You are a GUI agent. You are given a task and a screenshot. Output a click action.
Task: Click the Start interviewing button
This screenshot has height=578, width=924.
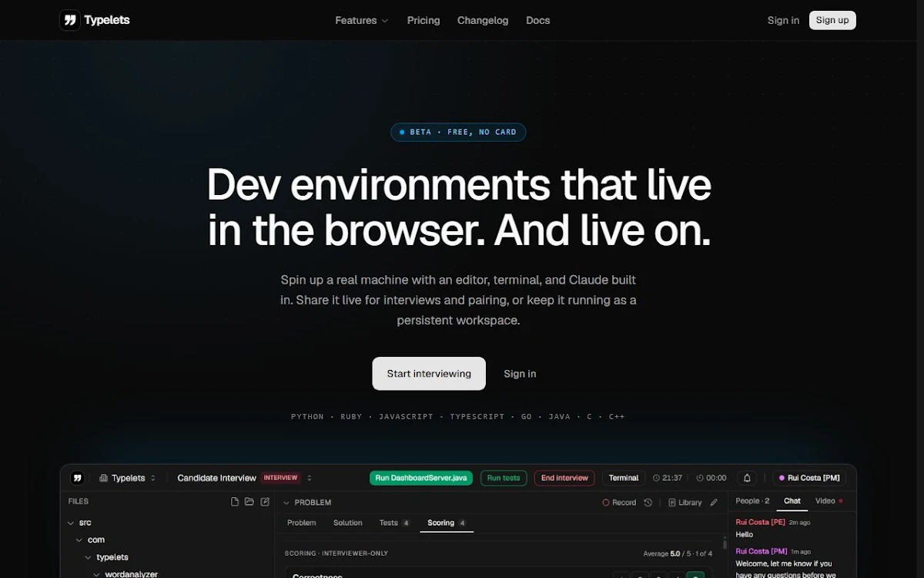pyautogui.click(x=429, y=374)
